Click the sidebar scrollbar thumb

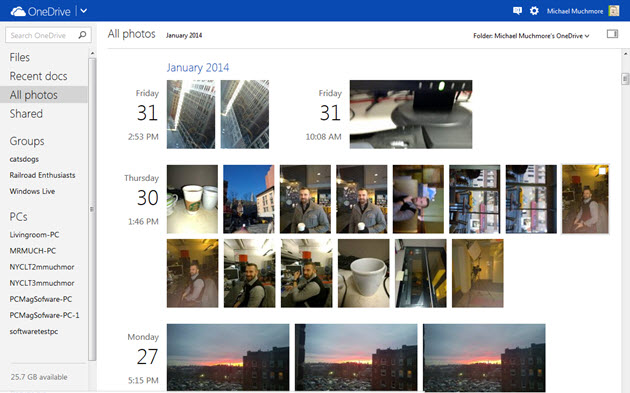[x=92, y=209]
